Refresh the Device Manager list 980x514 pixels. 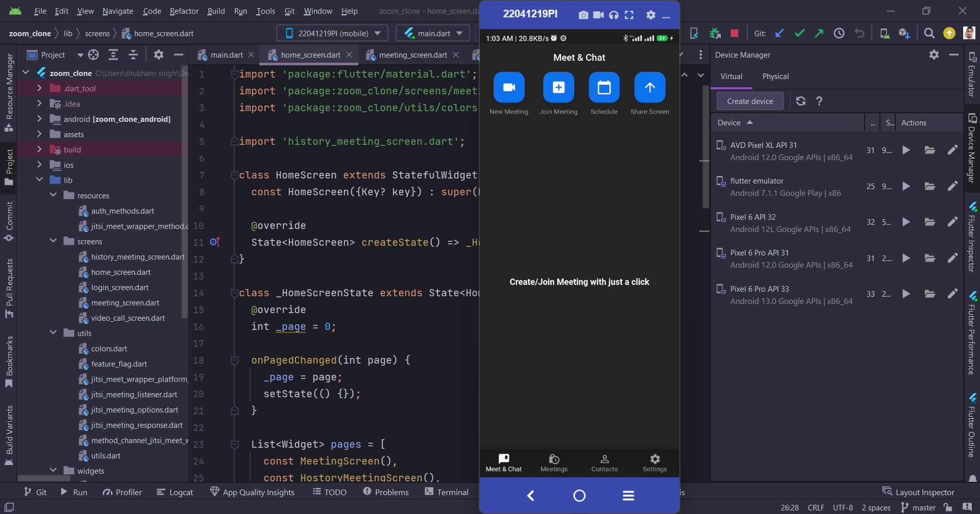pyautogui.click(x=801, y=101)
